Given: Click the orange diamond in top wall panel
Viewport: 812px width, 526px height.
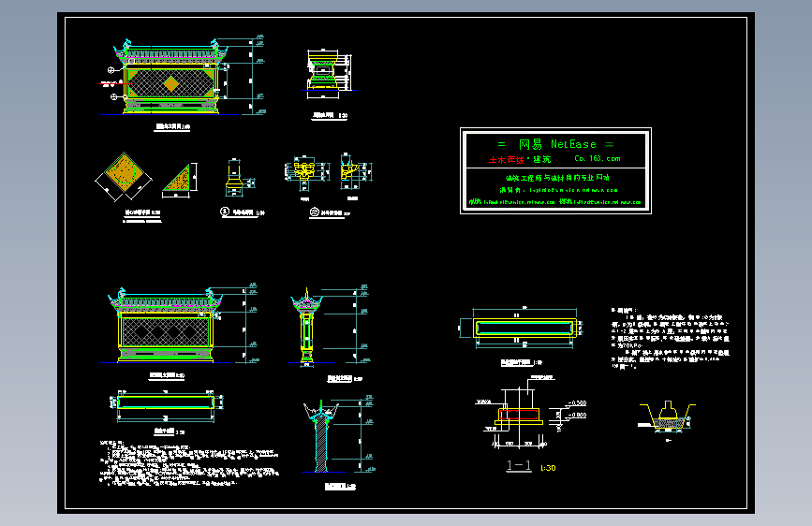Looking at the screenshot, I should click(171, 84).
